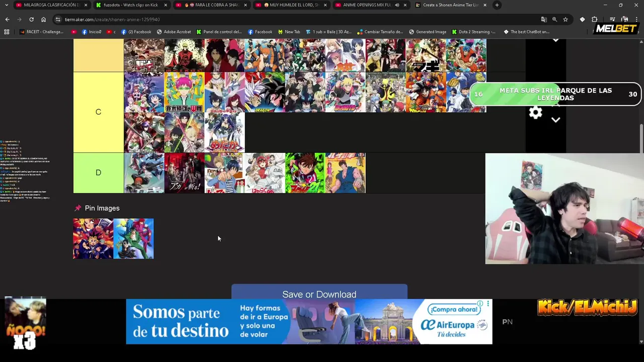Select the Yu-Gi-Oh image under Pin Images
Screen dimensions: 644x362
coord(93,239)
